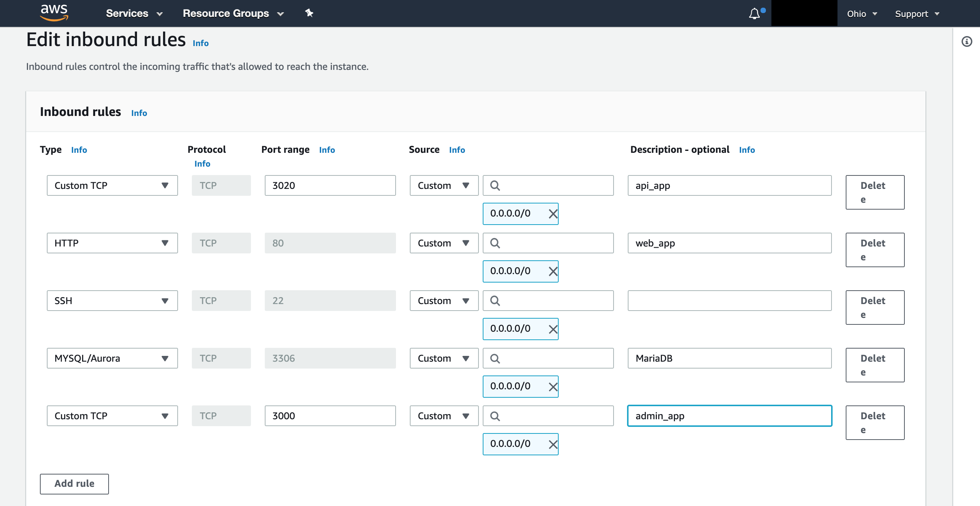Delete the api_app rule

(x=875, y=192)
